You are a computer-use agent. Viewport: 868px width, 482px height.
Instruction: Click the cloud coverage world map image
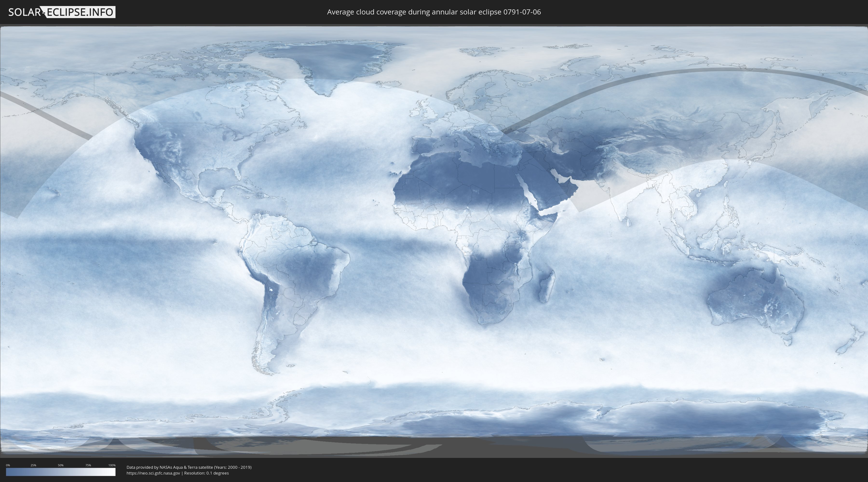434,241
